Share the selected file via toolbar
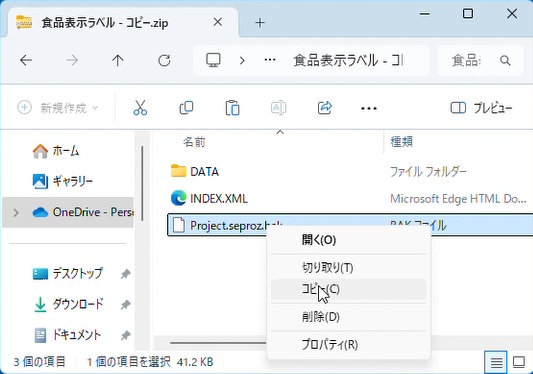 [x=325, y=108]
